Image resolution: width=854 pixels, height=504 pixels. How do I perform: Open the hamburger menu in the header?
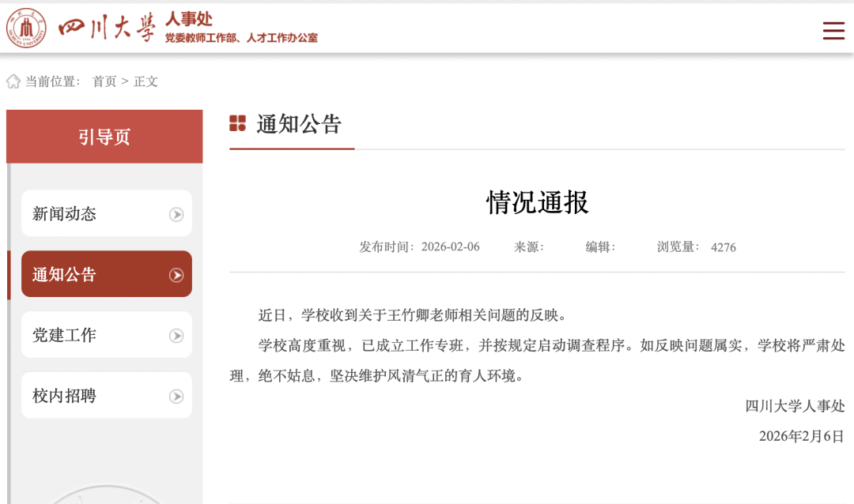(x=833, y=31)
